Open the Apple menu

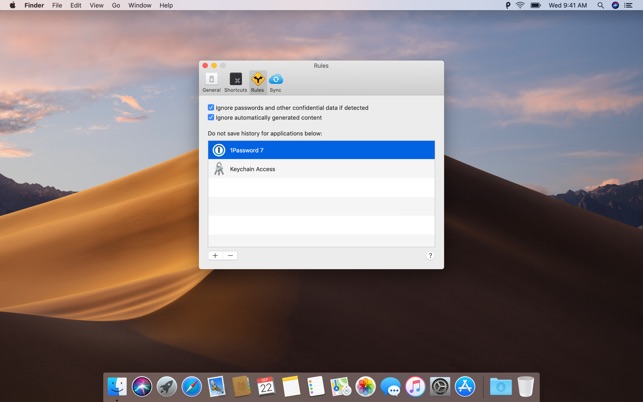pyautogui.click(x=12, y=5)
